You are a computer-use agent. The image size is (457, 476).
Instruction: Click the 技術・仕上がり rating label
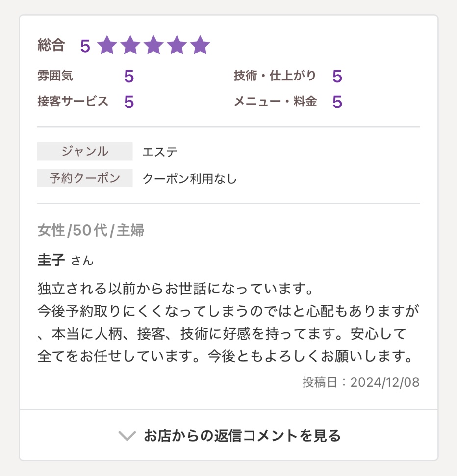coord(275,76)
